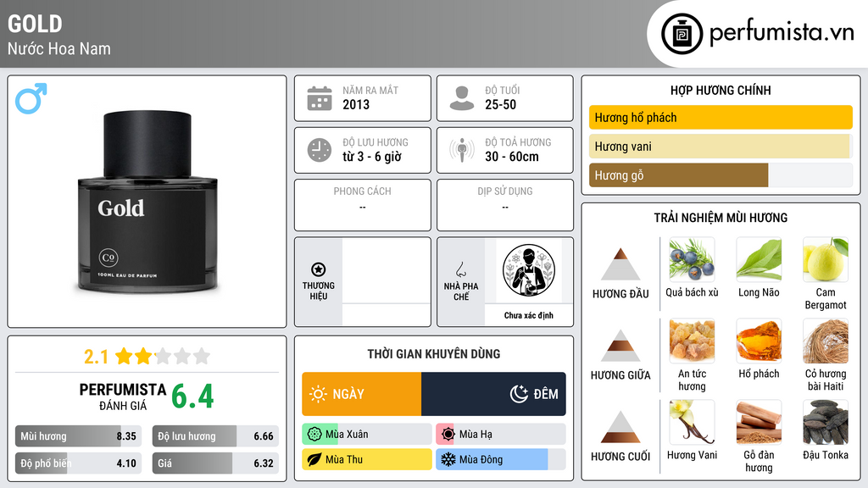
Task: Click the perfumista.vn bottle logo icon
Action: [x=682, y=34]
